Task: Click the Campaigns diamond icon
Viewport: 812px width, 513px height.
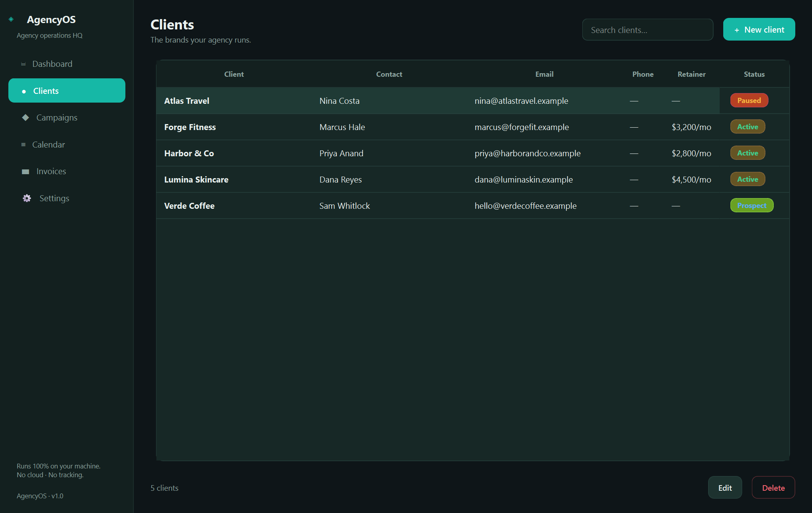Action: (x=25, y=118)
